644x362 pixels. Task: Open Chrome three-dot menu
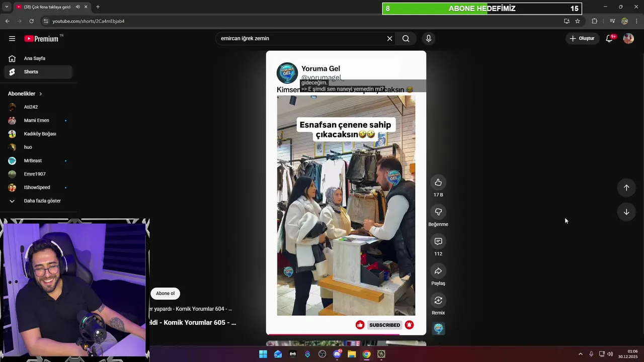[637, 21]
